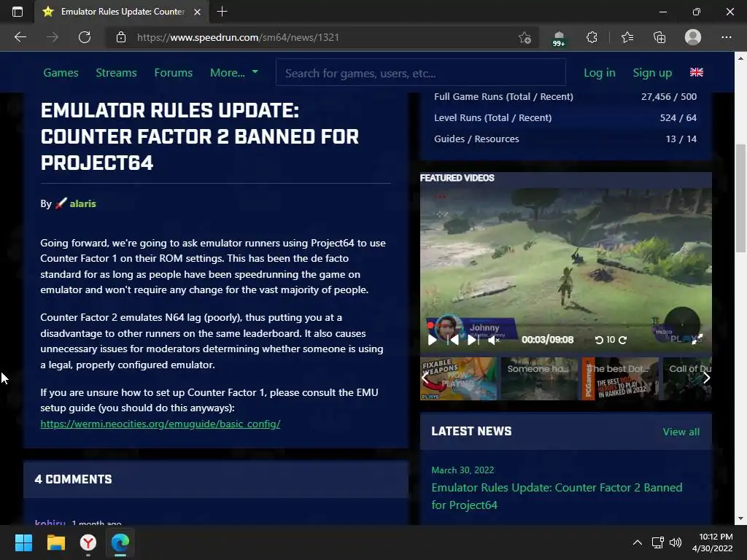This screenshot has height=560, width=747.
Task: Click the page vertical scrollbar thumb
Action: coord(740,198)
